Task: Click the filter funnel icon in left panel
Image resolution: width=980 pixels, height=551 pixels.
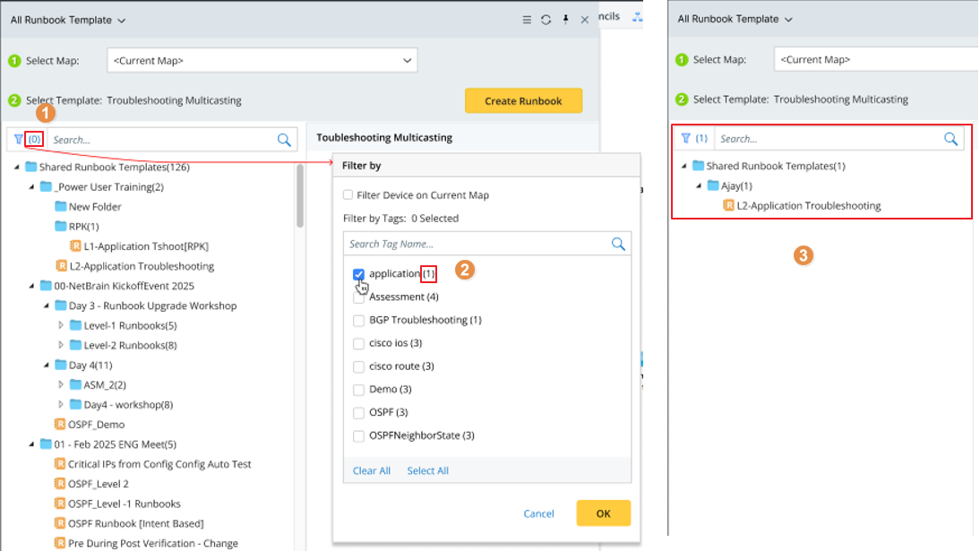Action: (x=19, y=139)
